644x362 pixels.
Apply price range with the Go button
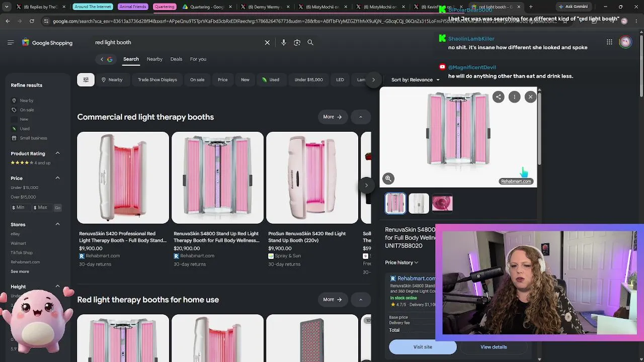57,208
